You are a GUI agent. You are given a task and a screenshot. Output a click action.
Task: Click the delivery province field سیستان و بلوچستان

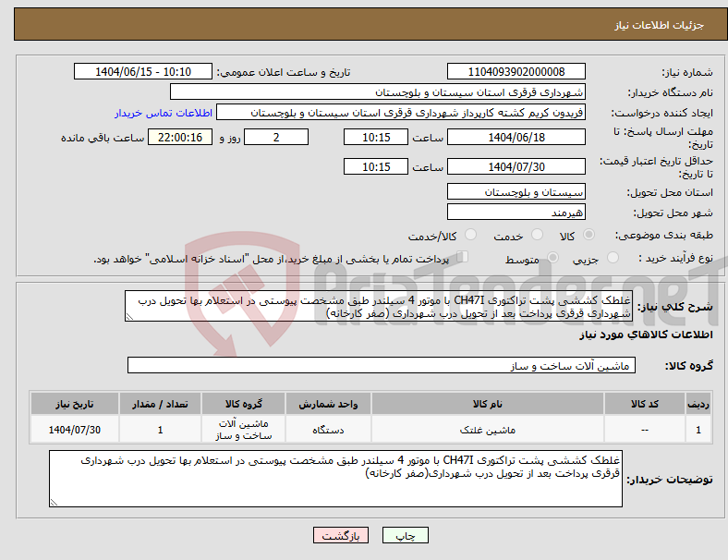516,192
